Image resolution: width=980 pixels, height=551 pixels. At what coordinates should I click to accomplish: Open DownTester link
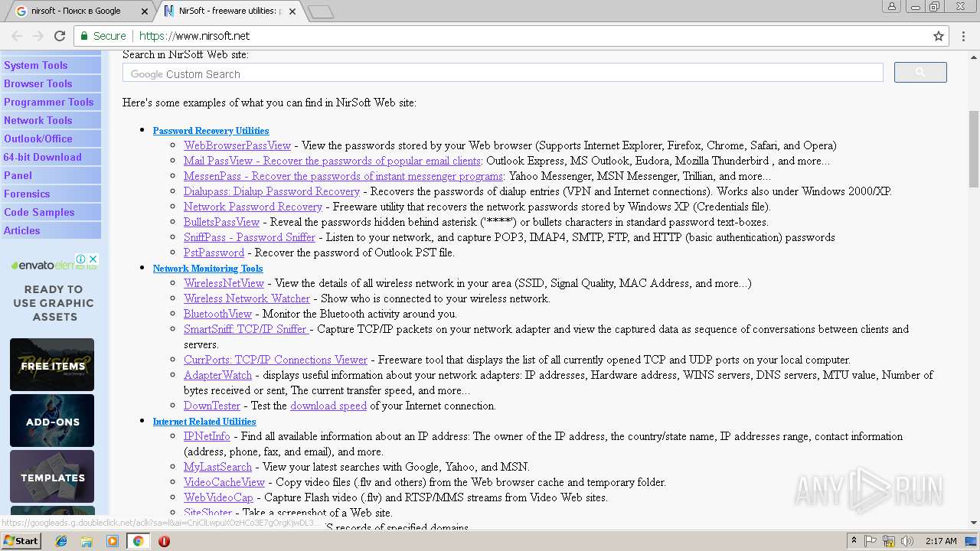tap(212, 406)
